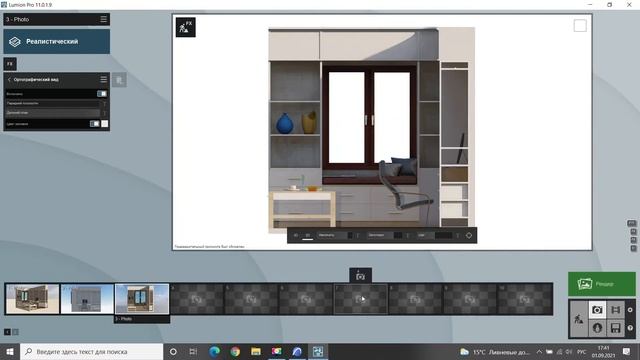640x360 pixels.
Task: Select the second photo thumbnail
Action: click(87, 299)
